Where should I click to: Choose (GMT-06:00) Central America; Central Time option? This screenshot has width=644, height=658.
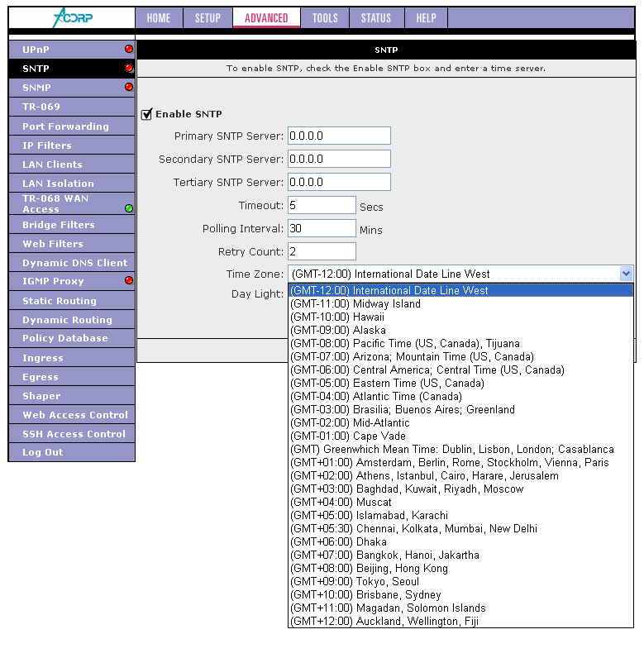click(460, 370)
